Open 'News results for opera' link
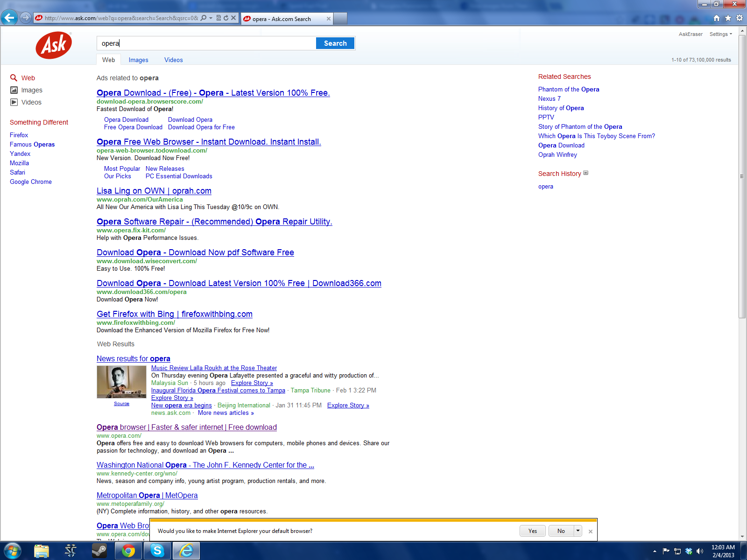This screenshot has width=747, height=560. [134, 358]
